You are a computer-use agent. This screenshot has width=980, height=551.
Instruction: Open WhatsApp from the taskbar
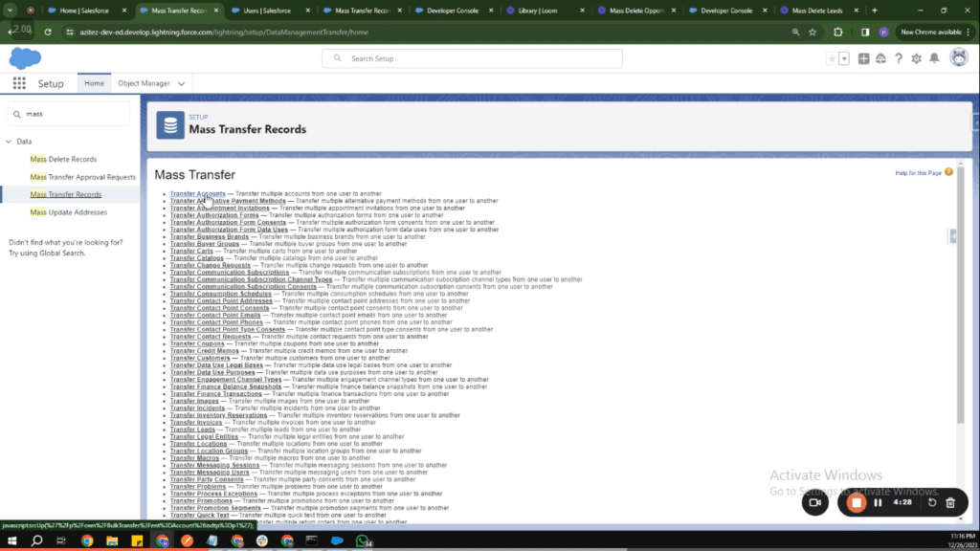[363, 541]
